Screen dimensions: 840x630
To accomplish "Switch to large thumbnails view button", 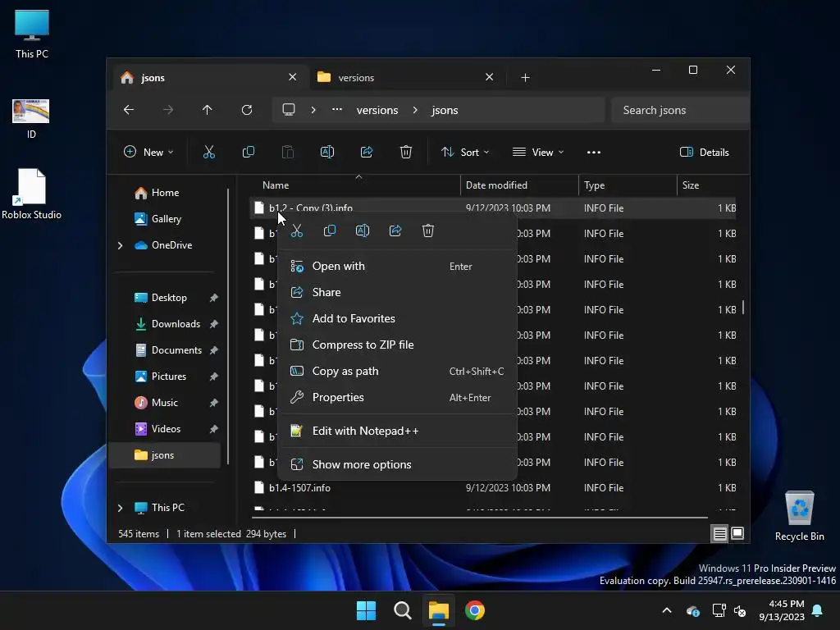I will (737, 533).
